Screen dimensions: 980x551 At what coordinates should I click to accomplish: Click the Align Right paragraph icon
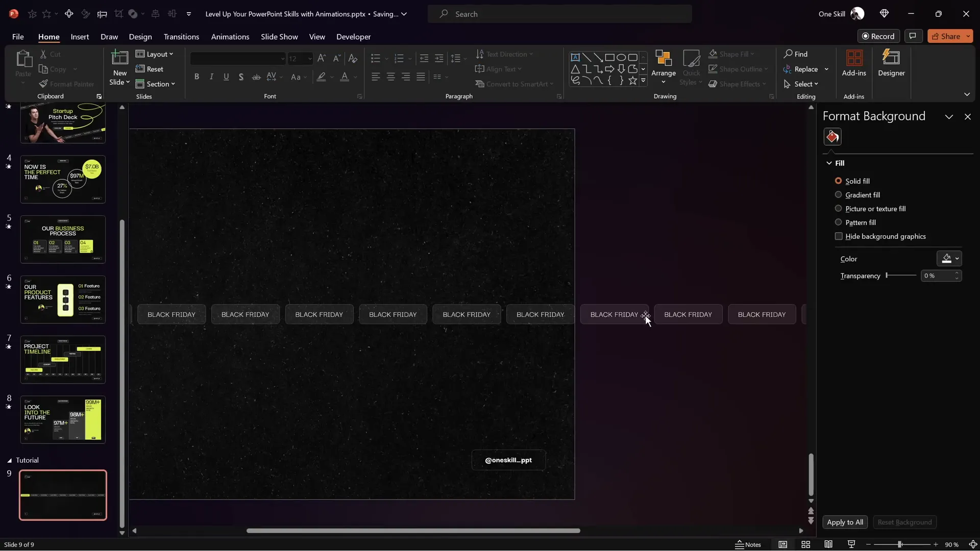point(406,77)
